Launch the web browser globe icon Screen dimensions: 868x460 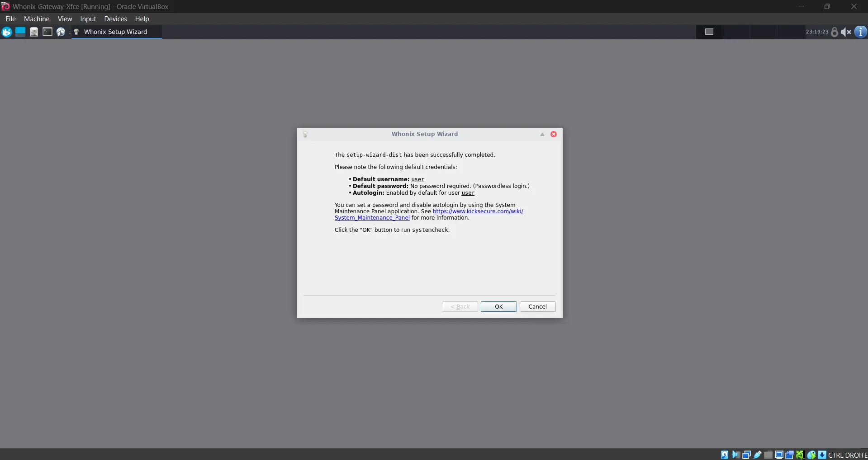pos(61,32)
